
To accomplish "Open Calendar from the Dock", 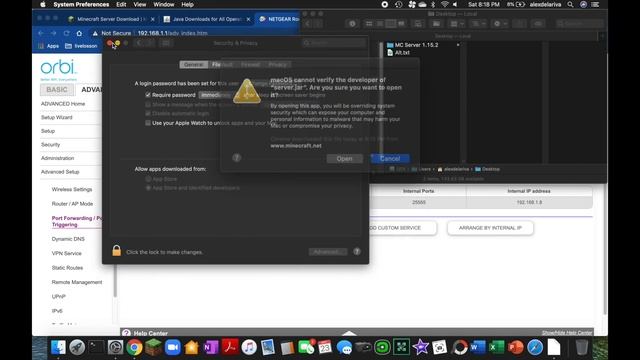I will coord(325,347).
